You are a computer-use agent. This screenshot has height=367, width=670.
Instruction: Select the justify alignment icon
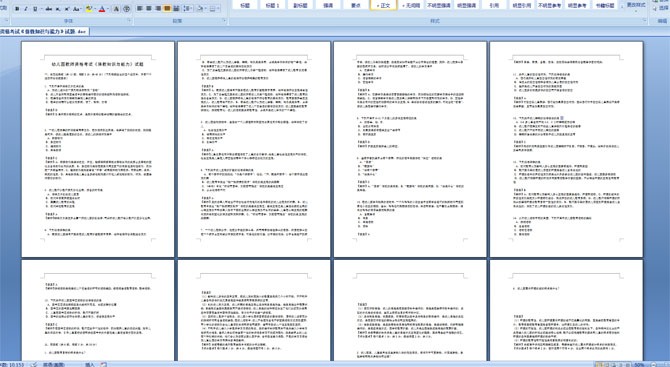click(167, 8)
